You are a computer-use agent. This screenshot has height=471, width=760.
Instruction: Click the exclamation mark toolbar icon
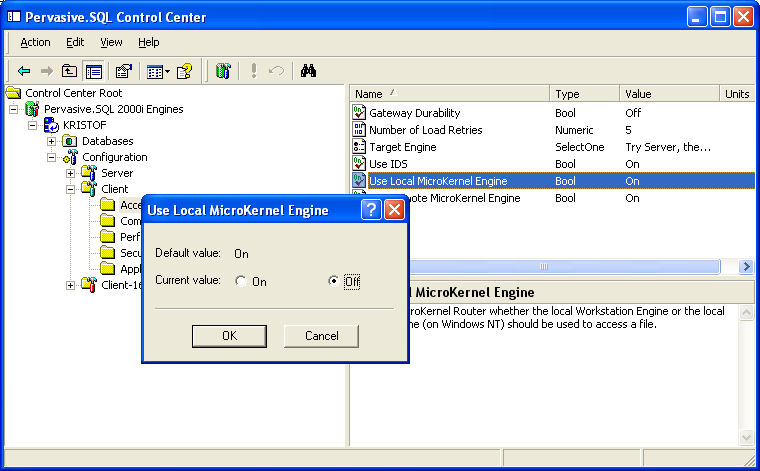(x=253, y=71)
